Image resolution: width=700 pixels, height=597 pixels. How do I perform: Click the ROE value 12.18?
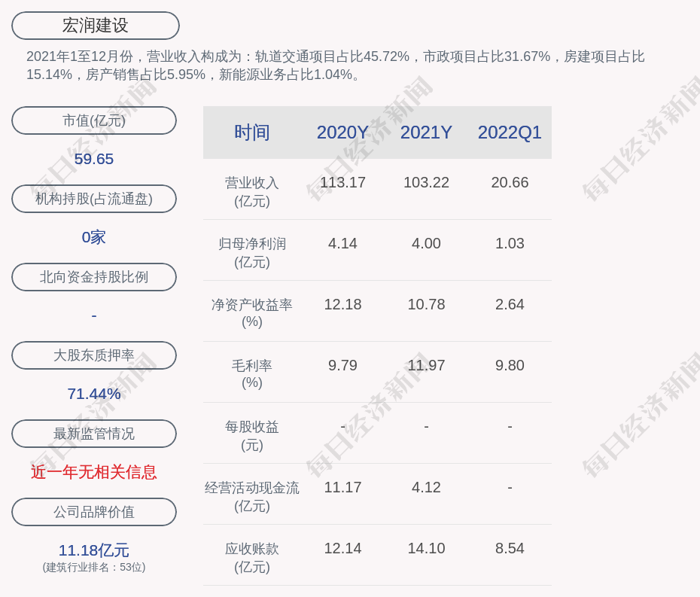[x=343, y=304]
